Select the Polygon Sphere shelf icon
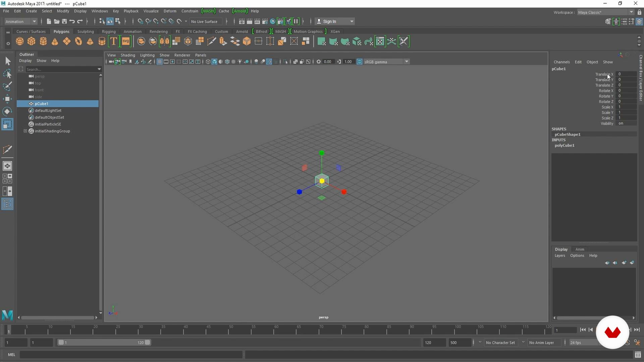Viewport: 644px width, 362px height. (x=20, y=41)
